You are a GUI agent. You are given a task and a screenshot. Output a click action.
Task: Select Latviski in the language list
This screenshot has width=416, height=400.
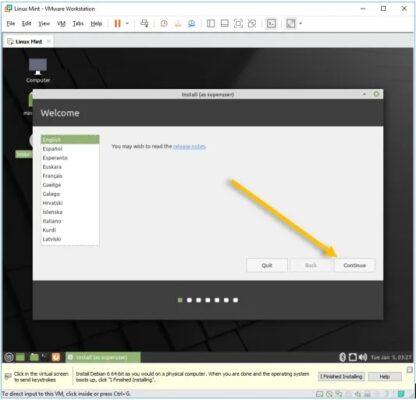[70, 239]
